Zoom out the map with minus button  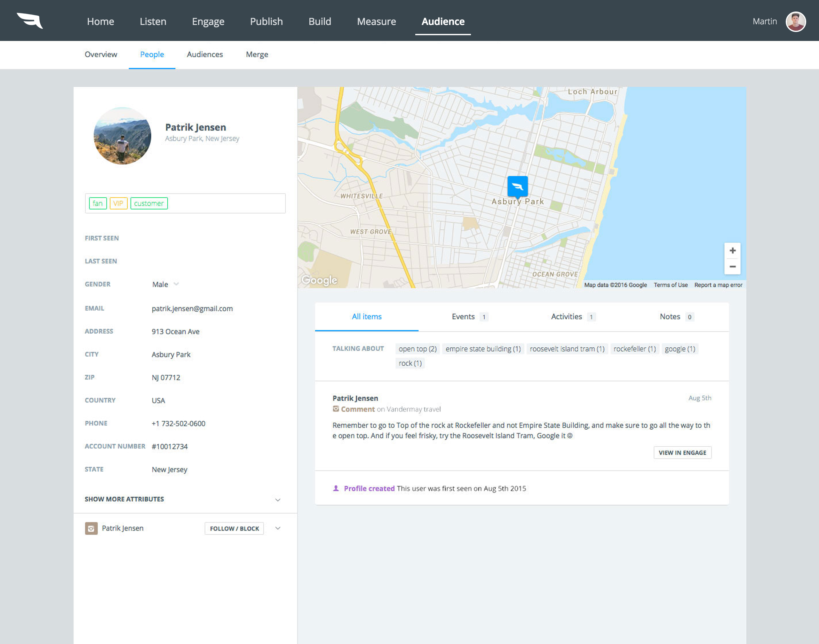732,266
